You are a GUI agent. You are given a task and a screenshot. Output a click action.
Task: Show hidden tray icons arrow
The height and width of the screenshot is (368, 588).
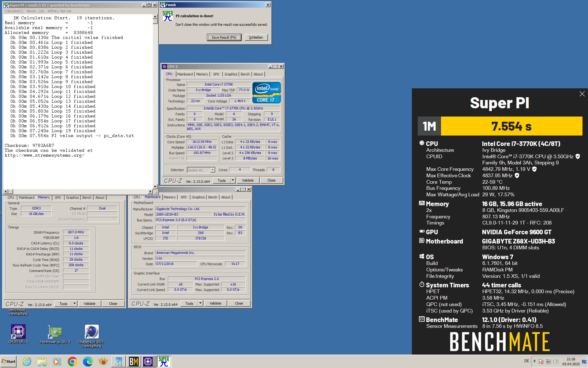pos(534,361)
